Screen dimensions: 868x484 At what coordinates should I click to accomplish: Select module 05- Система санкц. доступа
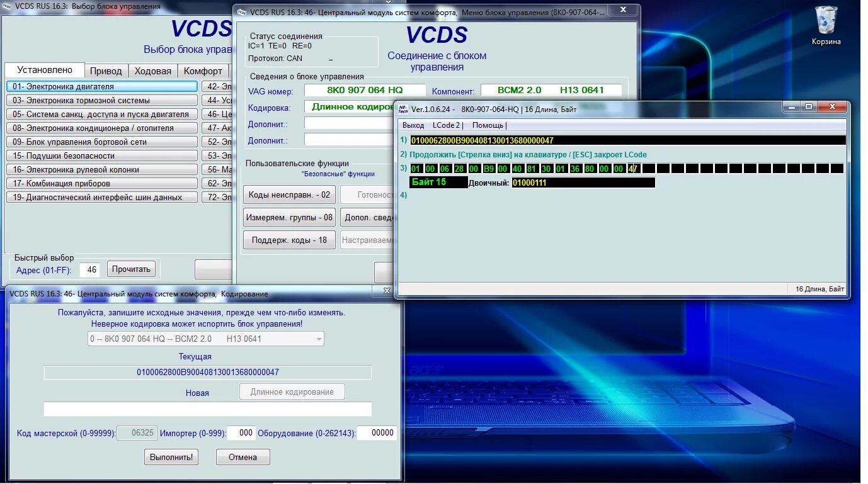point(102,114)
